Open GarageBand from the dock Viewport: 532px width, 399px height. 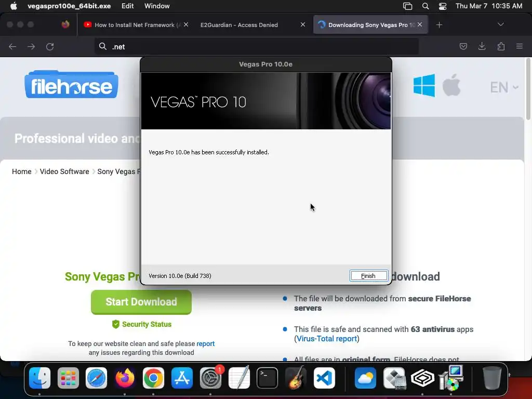(x=296, y=378)
